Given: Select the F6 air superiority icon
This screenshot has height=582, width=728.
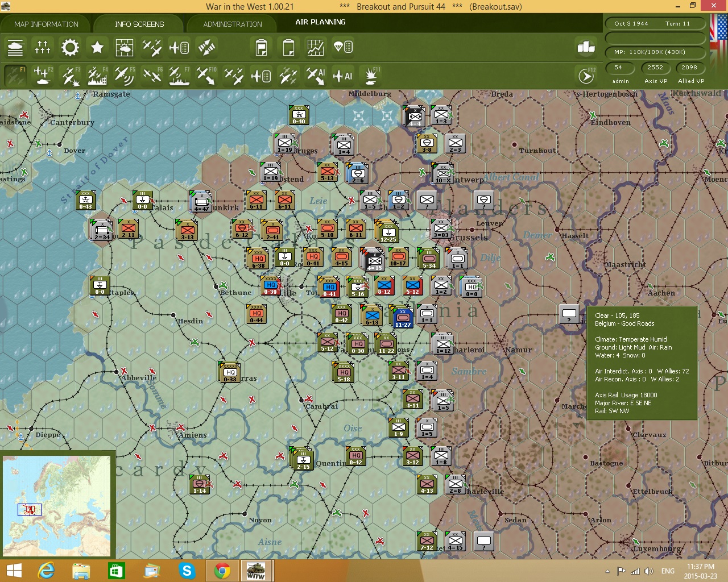Looking at the screenshot, I should 152,76.
